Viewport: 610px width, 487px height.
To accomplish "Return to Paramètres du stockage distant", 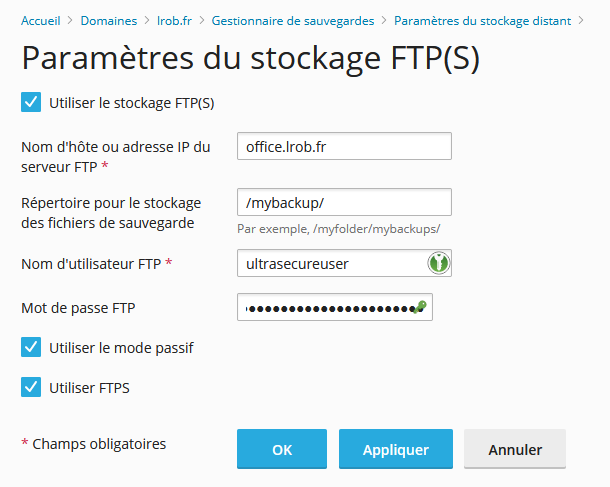I will click(482, 21).
